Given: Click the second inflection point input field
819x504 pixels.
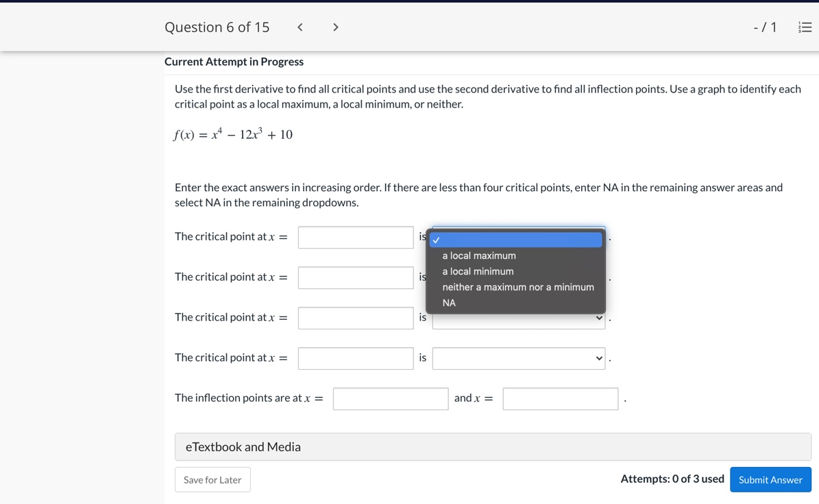Looking at the screenshot, I should coord(559,399).
